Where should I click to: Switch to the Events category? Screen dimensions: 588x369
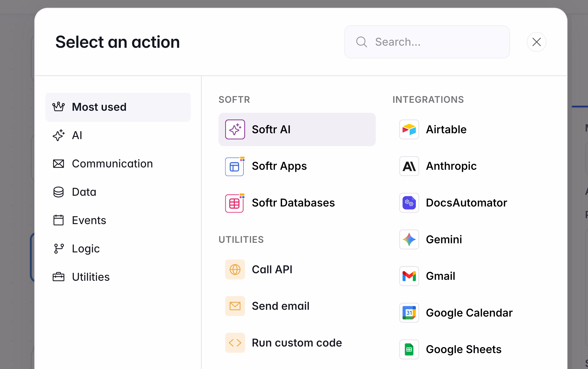[89, 220]
